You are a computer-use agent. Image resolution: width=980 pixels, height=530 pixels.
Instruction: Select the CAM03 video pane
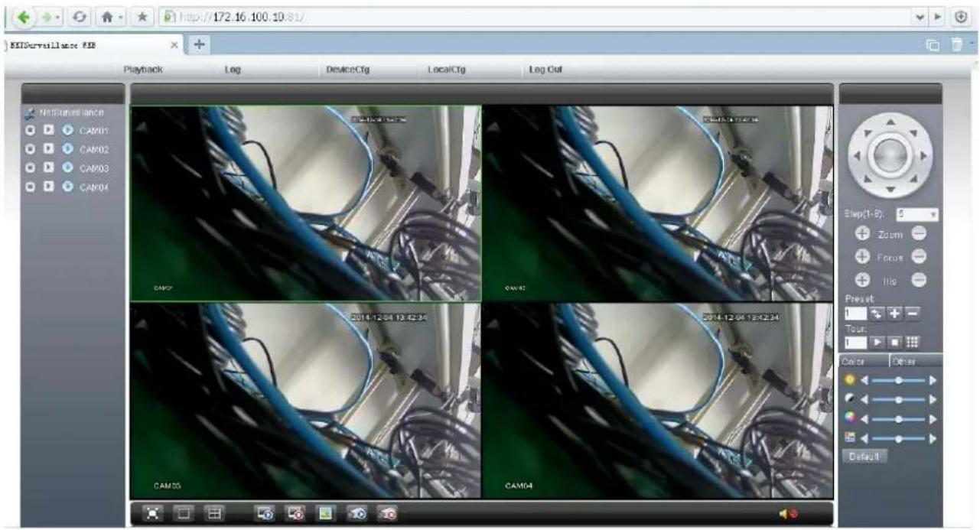(x=306, y=400)
